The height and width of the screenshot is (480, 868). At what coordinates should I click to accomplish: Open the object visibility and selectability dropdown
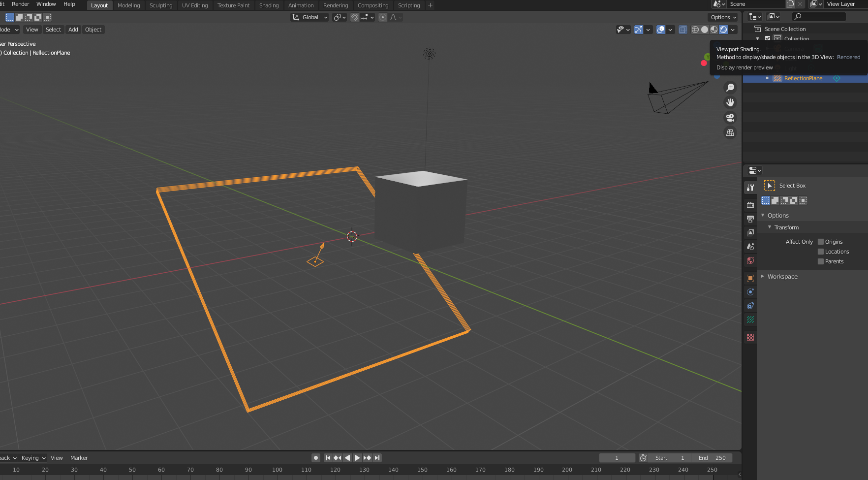[623, 30]
